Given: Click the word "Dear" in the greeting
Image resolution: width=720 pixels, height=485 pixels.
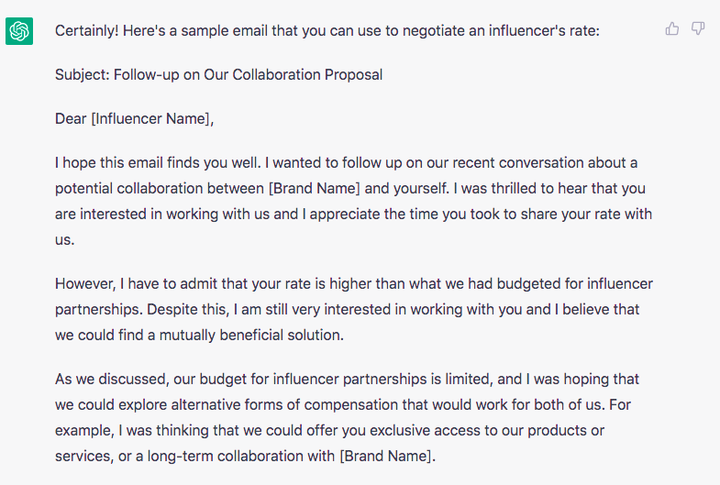Looking at the screenshot, I should tap(71, 118).
